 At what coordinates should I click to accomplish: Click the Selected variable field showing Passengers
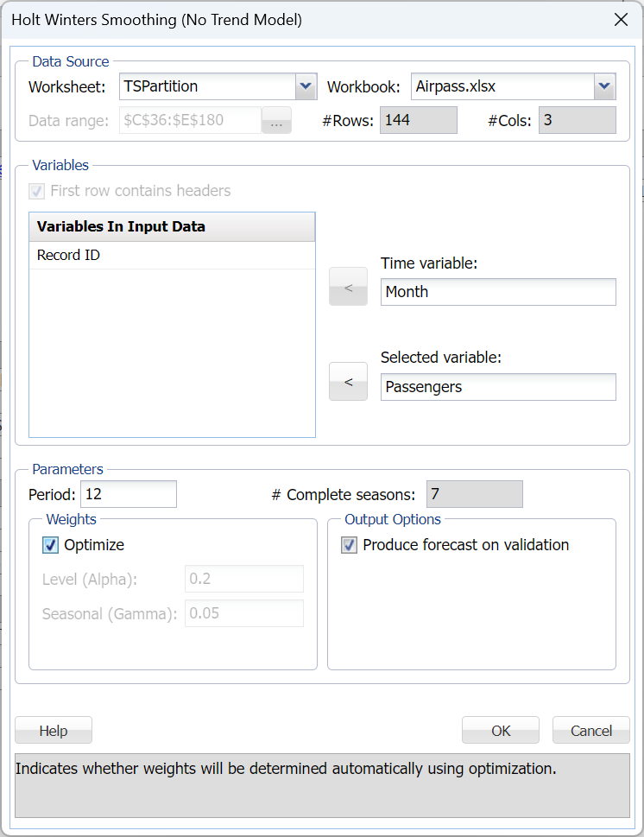click(x=498, y=386)
